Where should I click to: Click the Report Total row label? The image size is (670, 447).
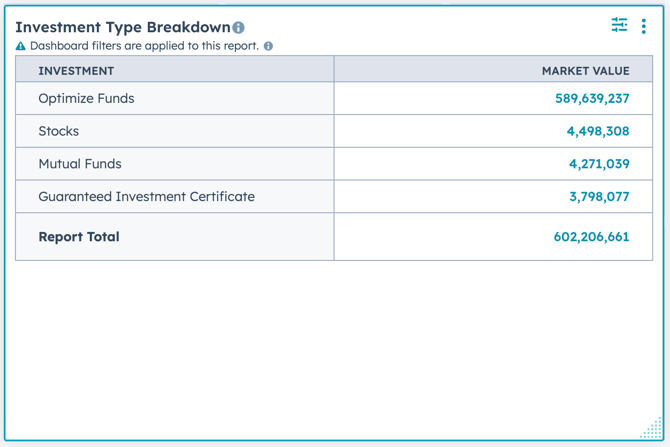click(x=79, y=237)
